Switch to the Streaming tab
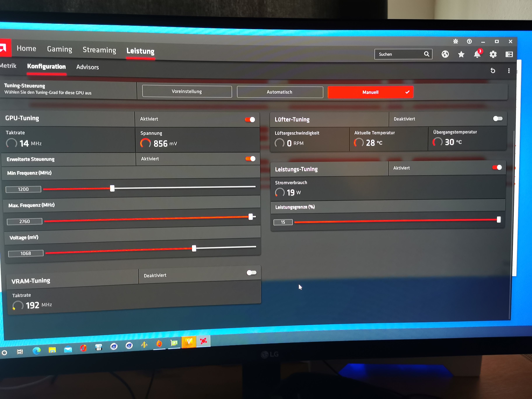532x399 pixels. click(x=99, y=50)
